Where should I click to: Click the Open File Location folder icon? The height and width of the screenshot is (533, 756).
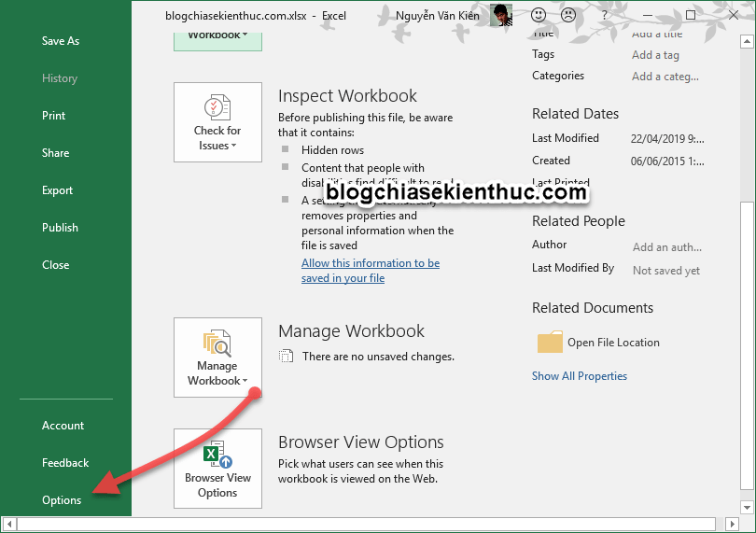550,343
